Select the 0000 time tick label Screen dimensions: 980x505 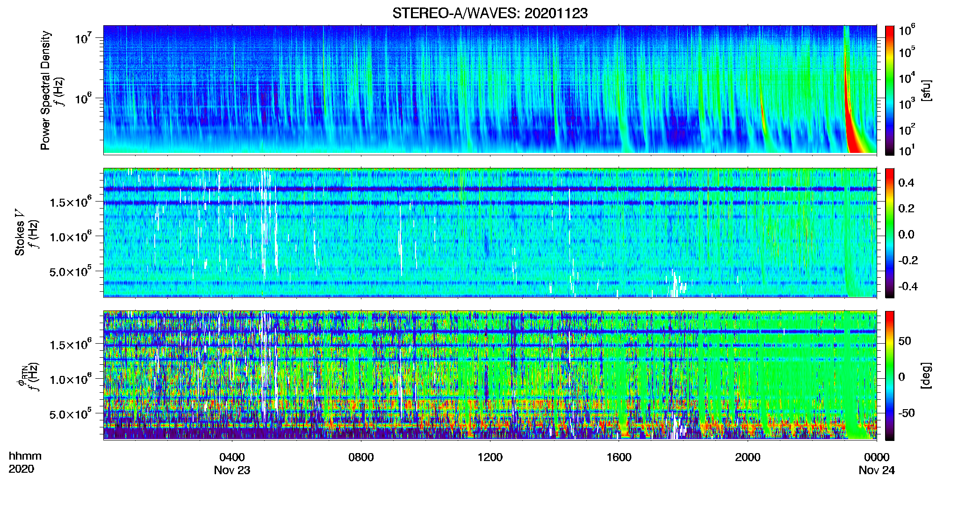click(x=877, y=457)
